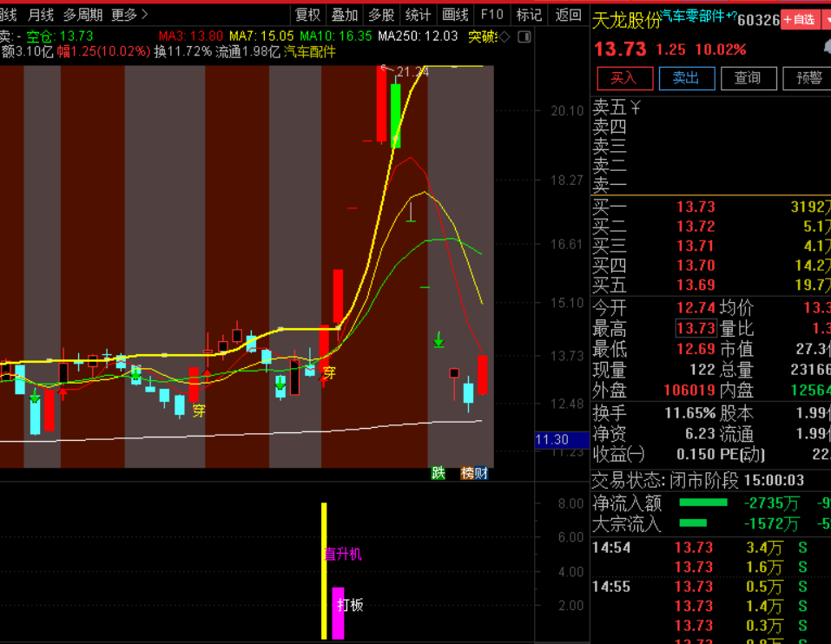Toggle 复权 price adjustment

[x=307, y=15]
